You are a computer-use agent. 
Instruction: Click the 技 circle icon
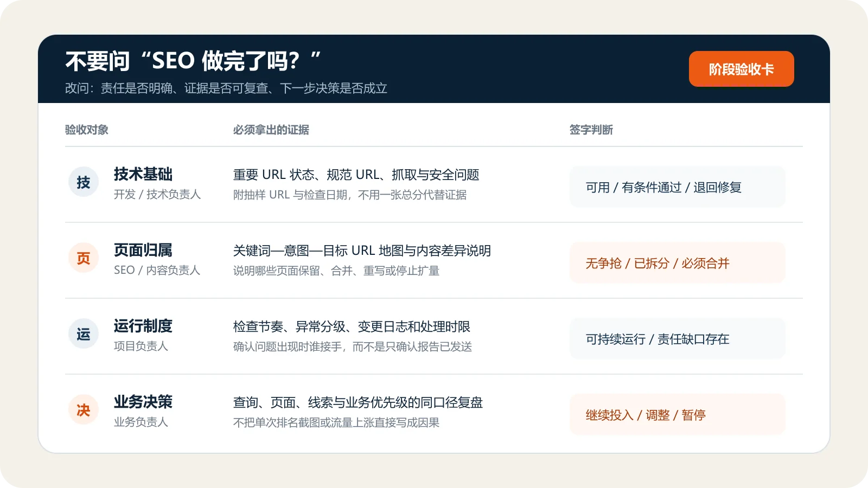pos(84,182)
